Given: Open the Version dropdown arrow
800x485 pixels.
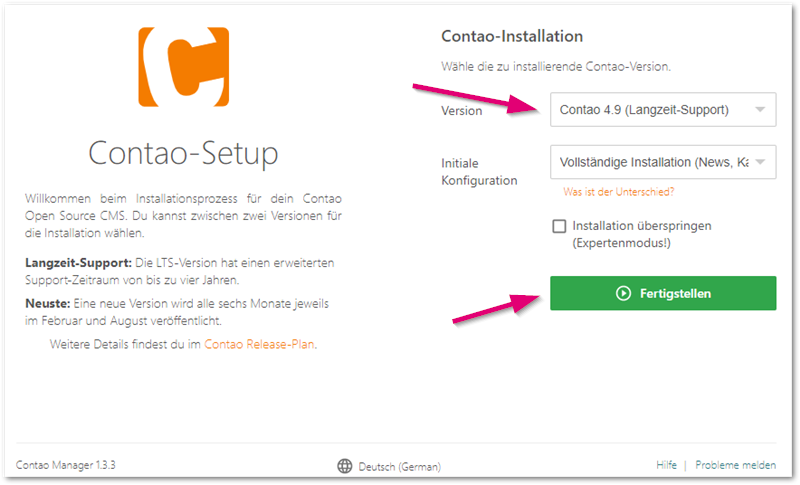Looking at the screenshot, I should (x=760, y=110).
